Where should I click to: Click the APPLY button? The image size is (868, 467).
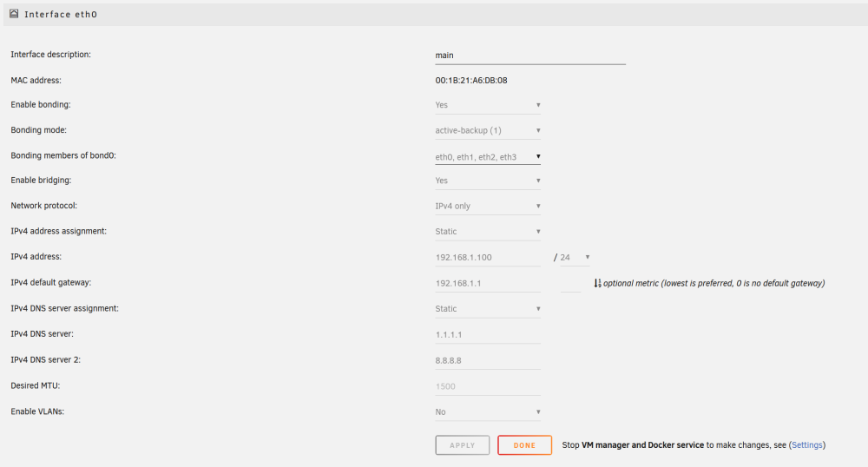pos(463,445)
